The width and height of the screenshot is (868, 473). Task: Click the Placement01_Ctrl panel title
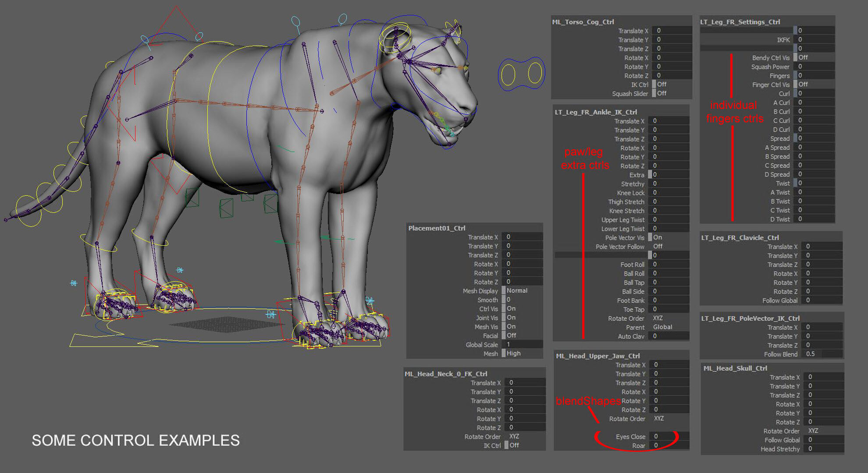point(437,228)
